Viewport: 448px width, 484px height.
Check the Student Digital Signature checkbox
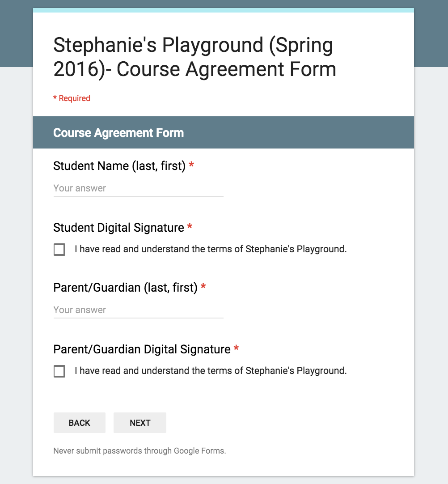[59, 250]
